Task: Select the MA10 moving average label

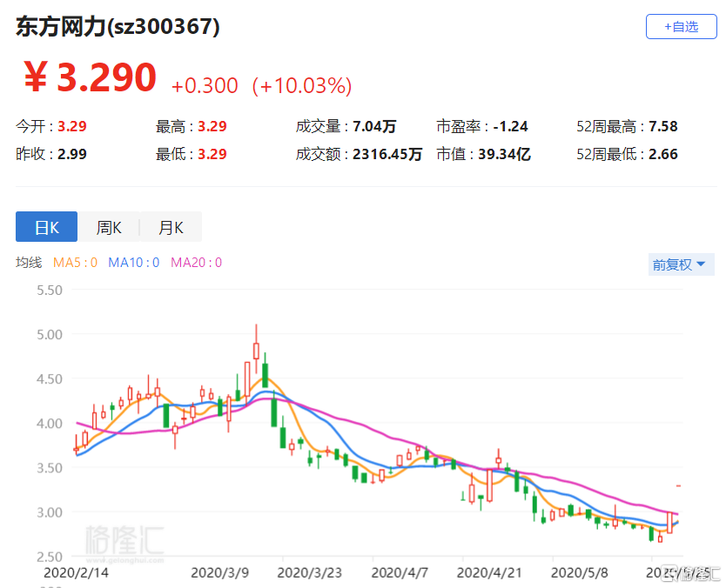Action: 134,263
